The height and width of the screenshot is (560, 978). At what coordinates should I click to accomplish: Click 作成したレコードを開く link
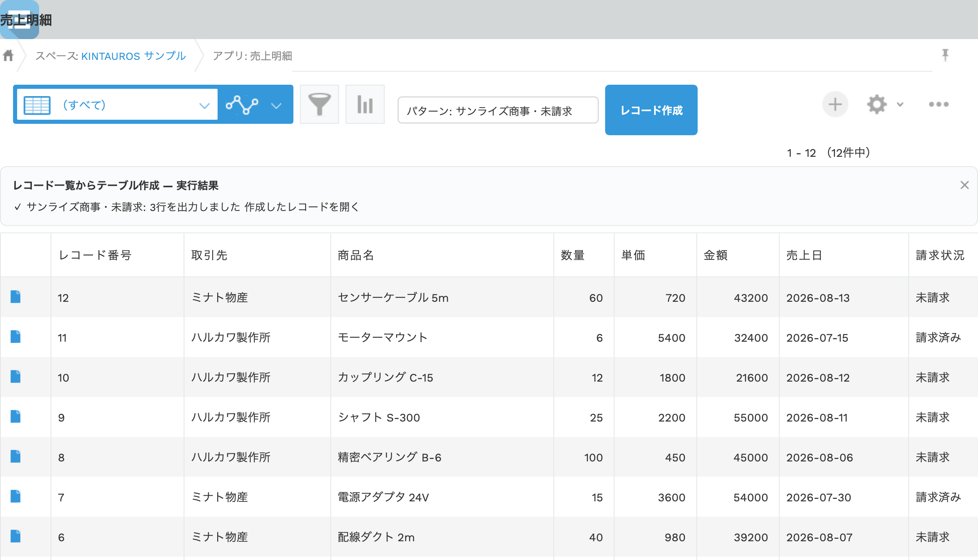[x=302, y=207]
